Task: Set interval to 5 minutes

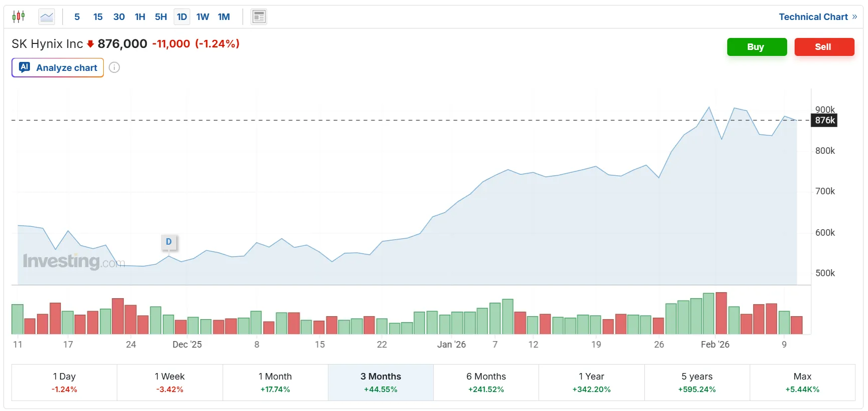Action: pyautogui.click(x=77, y=17)
